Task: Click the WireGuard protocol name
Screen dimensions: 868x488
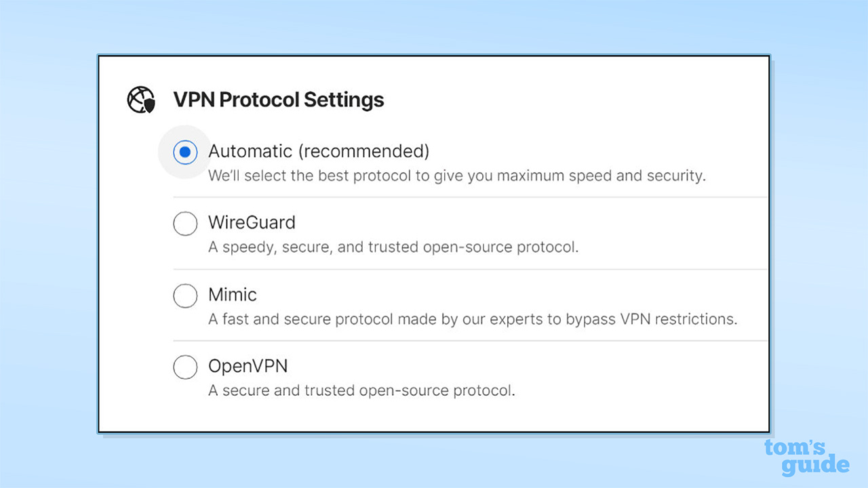Action: coord(252,222)
